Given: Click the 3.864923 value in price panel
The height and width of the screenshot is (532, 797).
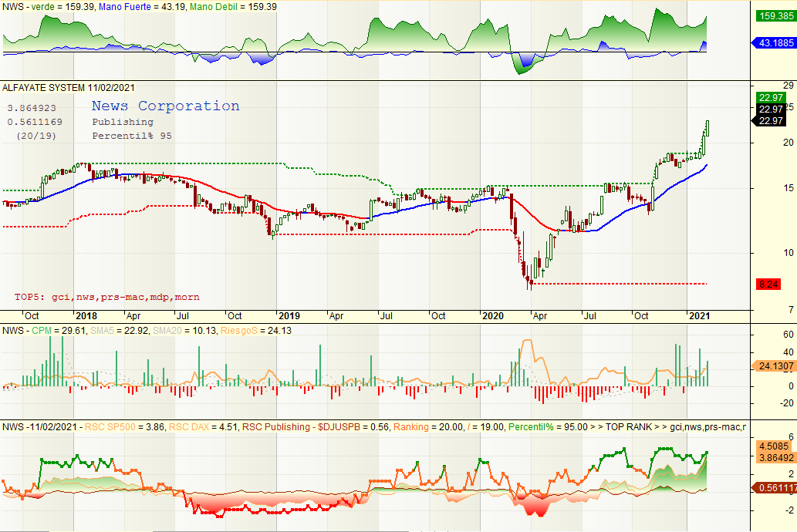Looking at the screenshot, I should click(32, 108).
